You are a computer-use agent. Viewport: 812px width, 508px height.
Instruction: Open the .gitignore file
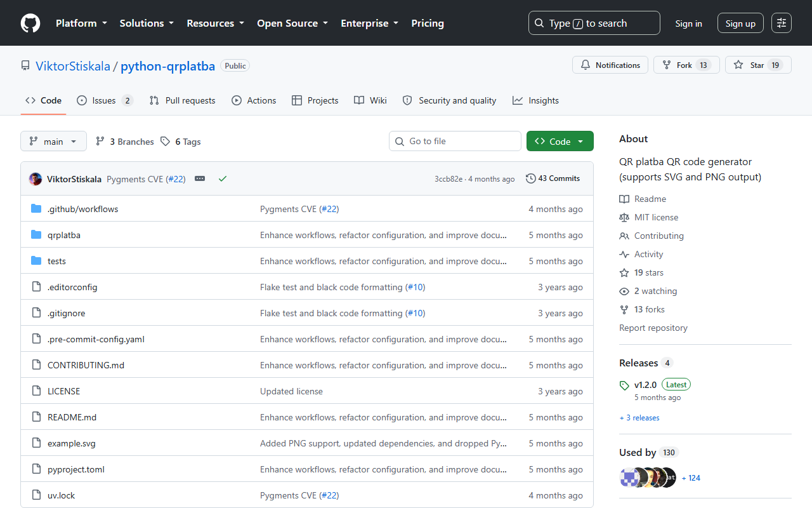(66, 313)
